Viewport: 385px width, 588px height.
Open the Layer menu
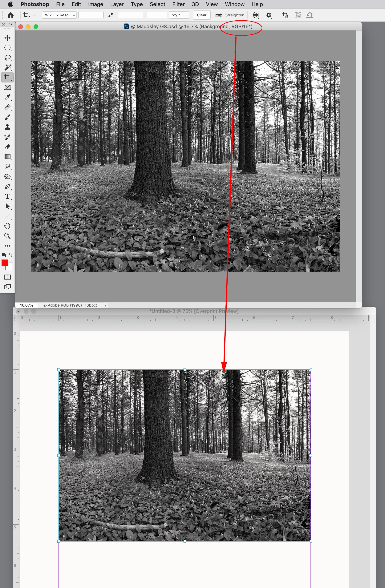(x=117, y=4)
